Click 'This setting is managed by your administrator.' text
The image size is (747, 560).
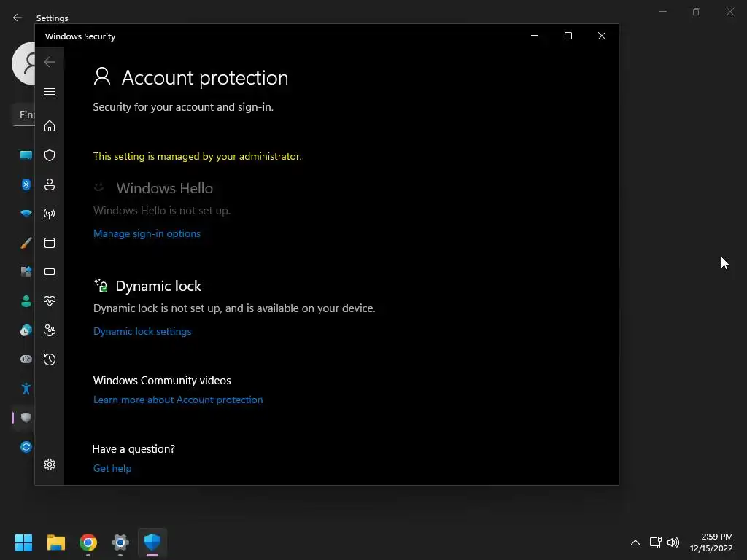pos(197,157)
